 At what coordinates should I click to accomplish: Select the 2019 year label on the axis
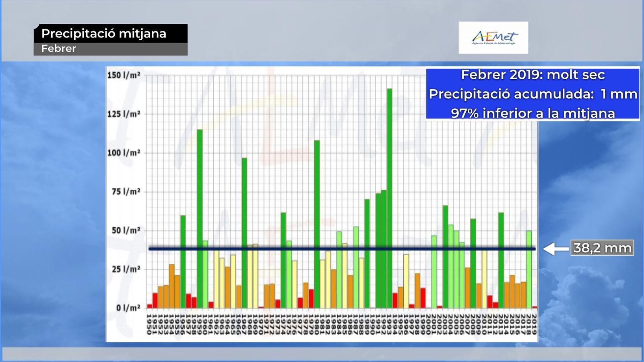534,324
